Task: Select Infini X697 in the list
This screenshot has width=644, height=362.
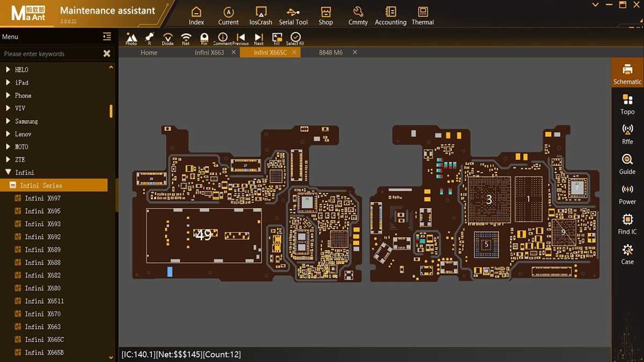Action: tap(43, 198)
